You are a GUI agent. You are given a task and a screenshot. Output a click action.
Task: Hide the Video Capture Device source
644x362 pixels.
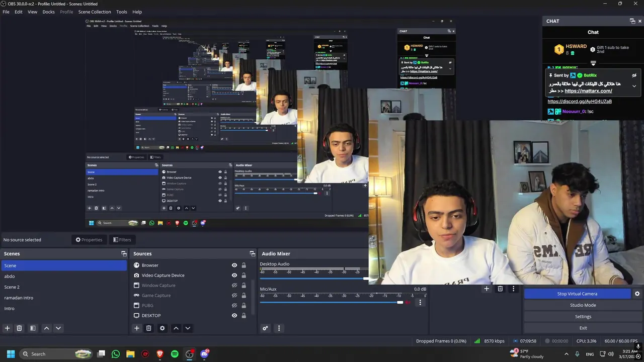click(234, 276)
